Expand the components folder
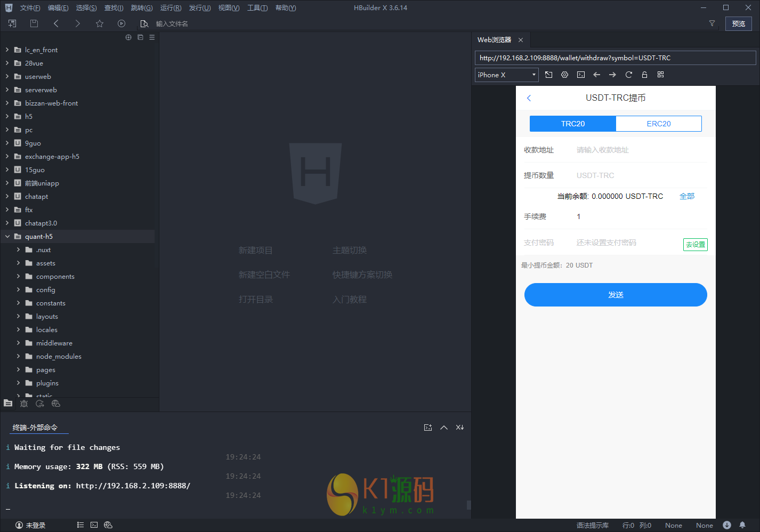The width and height of the screenshot is (760, 532). 18,276
